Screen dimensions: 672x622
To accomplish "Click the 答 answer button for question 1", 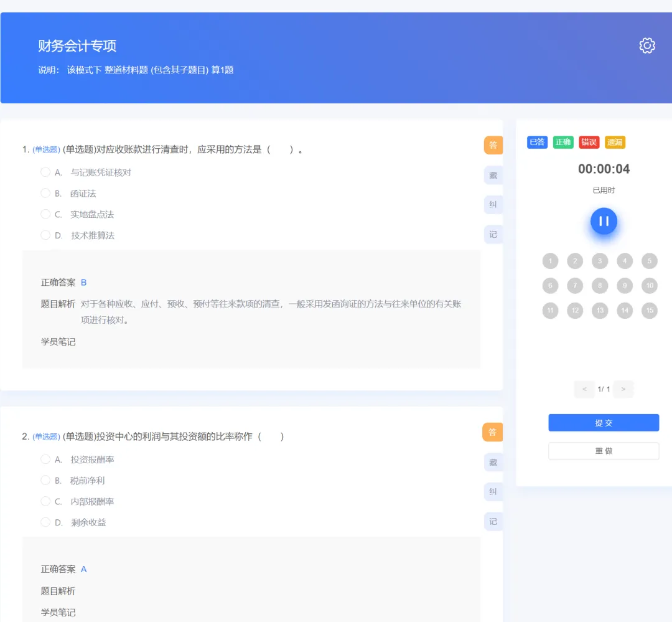I will [x=493, y=145].
